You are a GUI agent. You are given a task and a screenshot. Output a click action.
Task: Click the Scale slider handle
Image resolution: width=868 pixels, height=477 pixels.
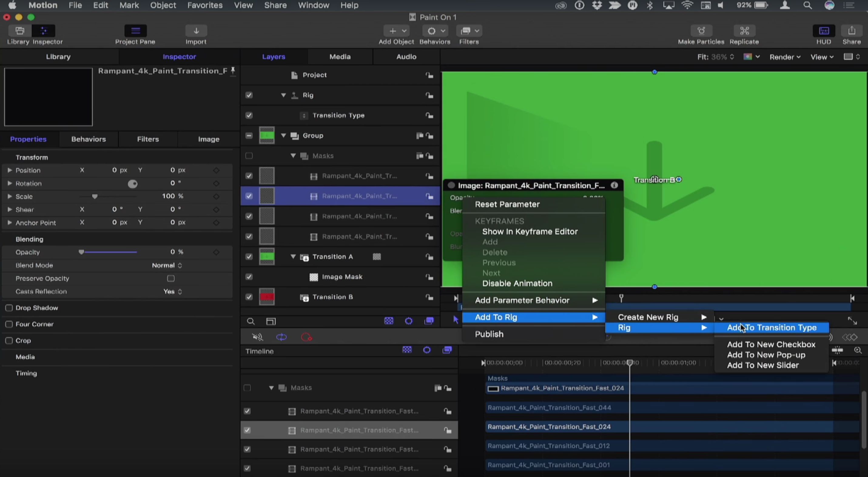(95, 197)
